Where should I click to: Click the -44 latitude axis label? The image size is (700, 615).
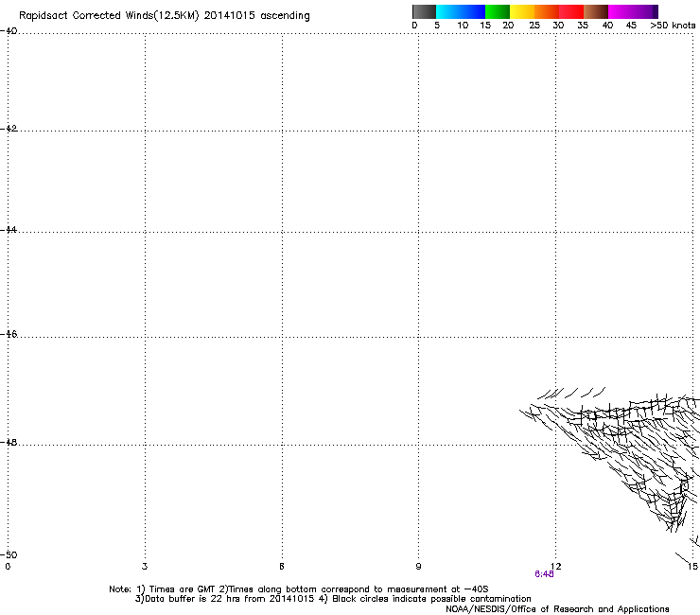point(9,230)
